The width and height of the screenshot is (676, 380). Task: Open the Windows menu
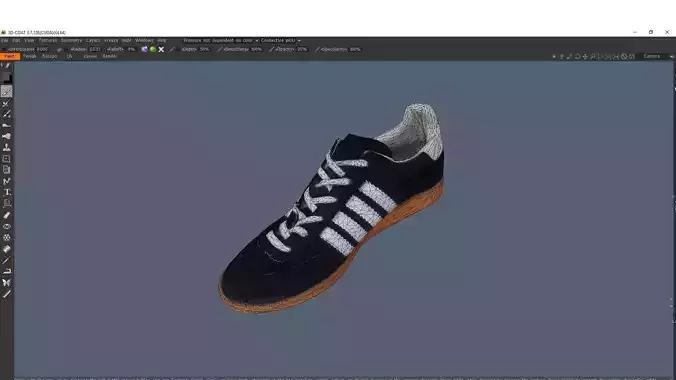click(x=144, y=41)
